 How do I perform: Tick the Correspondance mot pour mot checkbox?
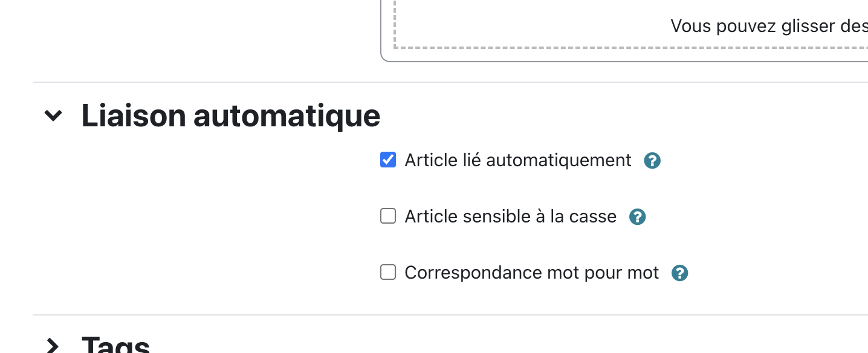(x=388, y=272)
